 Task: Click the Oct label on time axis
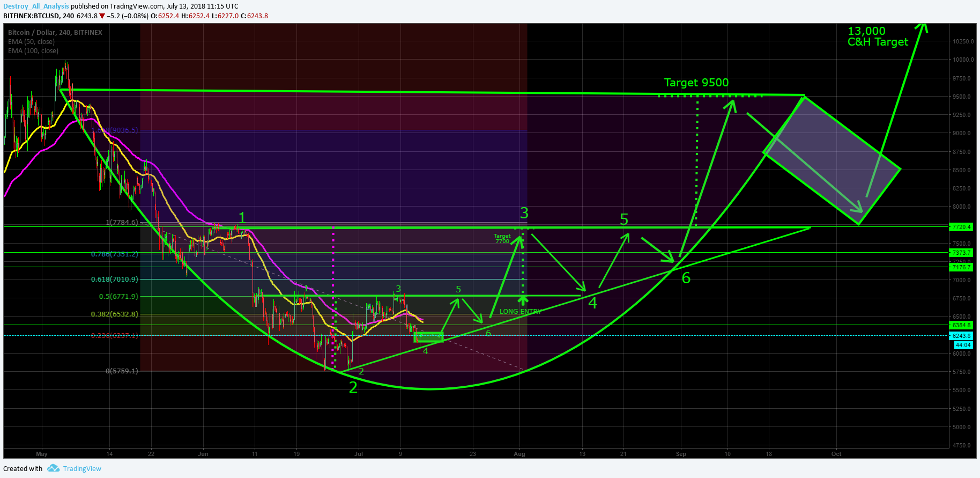pos(836,454)
